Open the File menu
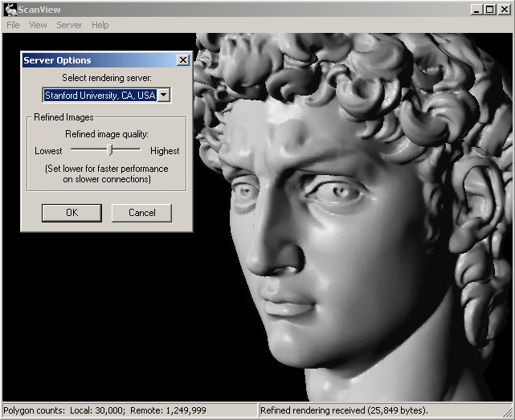 tap(13, 25)
